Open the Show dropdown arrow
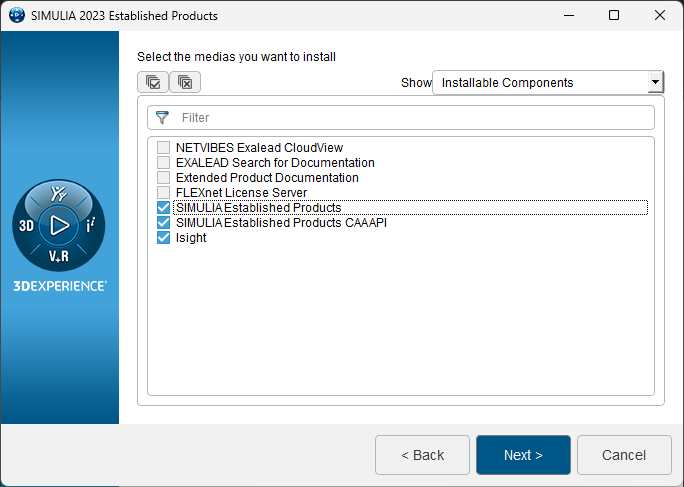684x487 pixels. [x=655, y=82]
